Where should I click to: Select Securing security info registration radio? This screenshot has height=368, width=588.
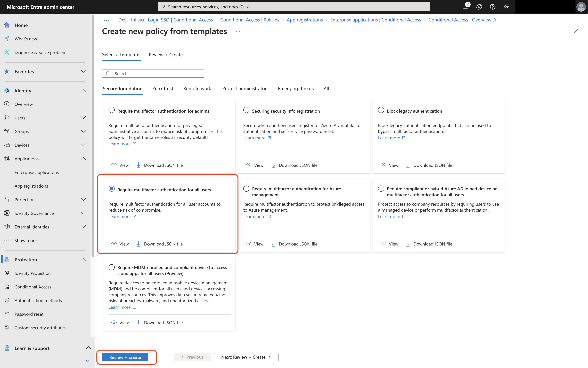(x=246, y=110)
